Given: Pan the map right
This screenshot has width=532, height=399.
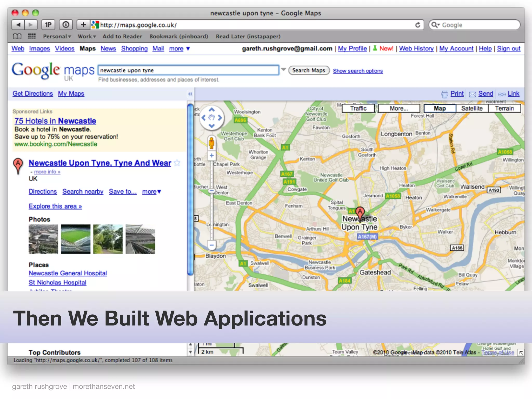Looking at the screenshot, I should tap(220, 118).
